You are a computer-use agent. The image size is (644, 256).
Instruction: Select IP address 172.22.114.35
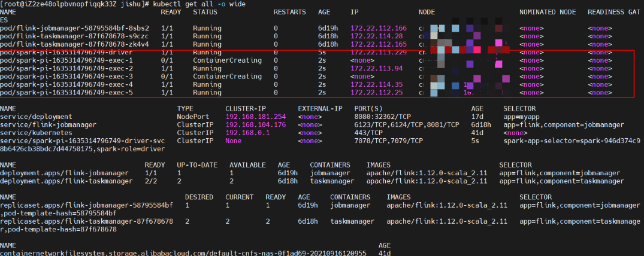click(x=377, y=84)
